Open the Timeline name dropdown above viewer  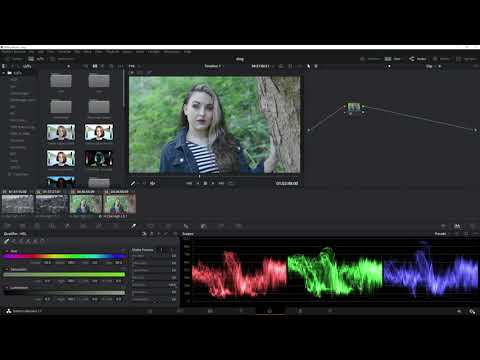point(213,66)
